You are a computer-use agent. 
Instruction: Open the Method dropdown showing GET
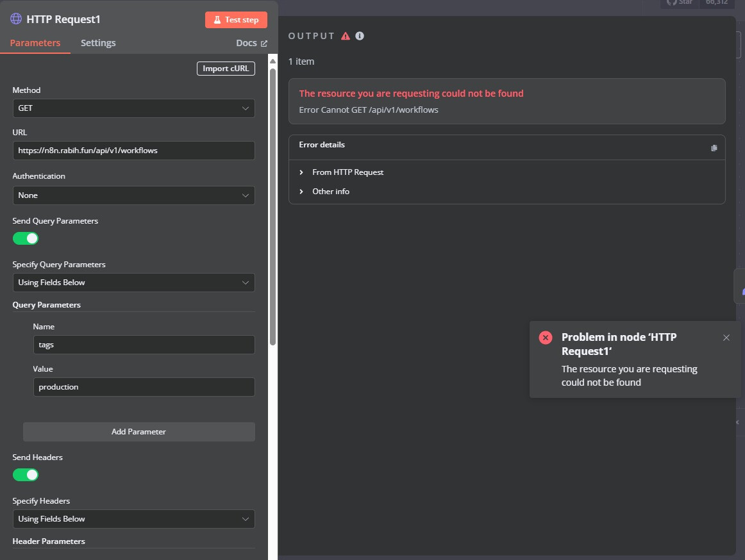[133, 108]
